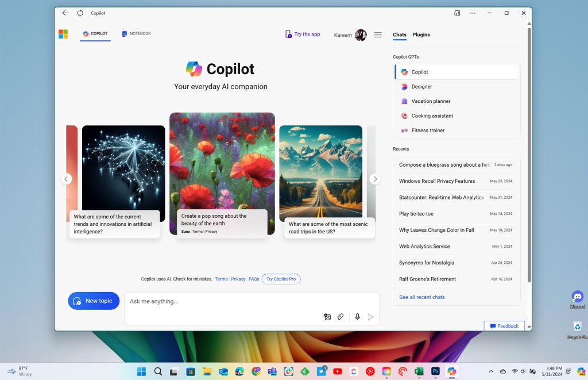The image size is (588, 380).
Task: Click the paperclip attach file icon
Action: (340, 317)
